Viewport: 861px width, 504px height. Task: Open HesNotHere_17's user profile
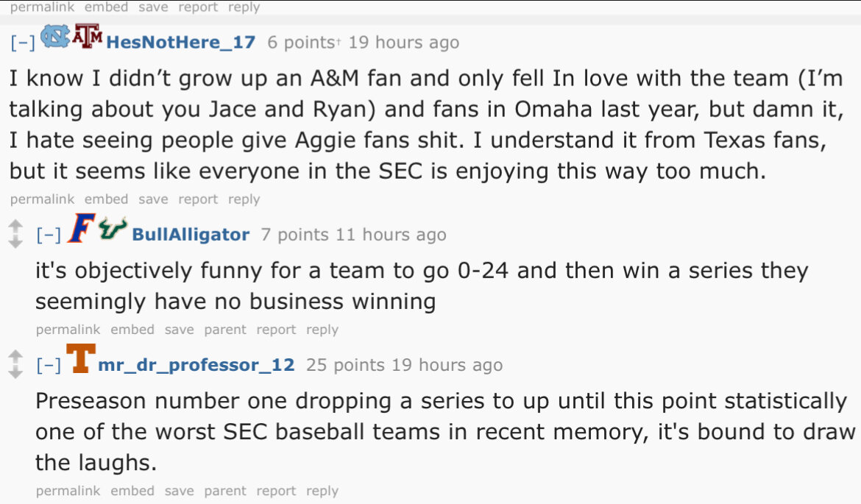(180, 42)
